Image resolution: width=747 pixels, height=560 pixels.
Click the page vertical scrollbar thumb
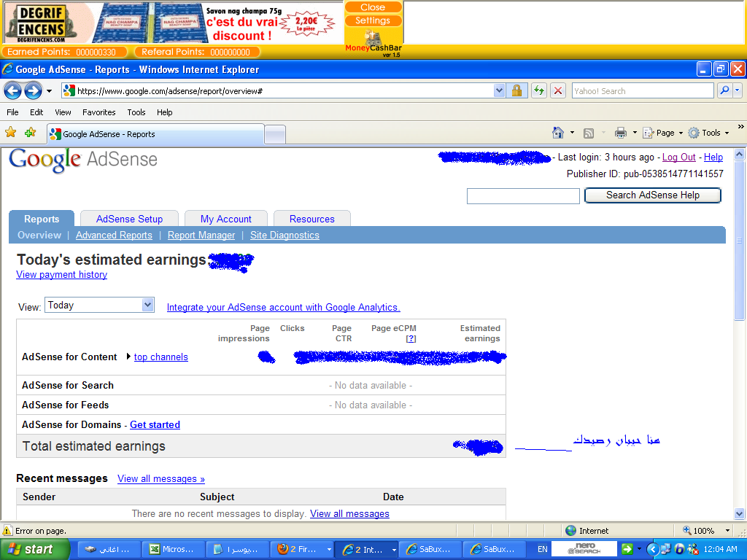pyautogui.click(x=739, y=241)
